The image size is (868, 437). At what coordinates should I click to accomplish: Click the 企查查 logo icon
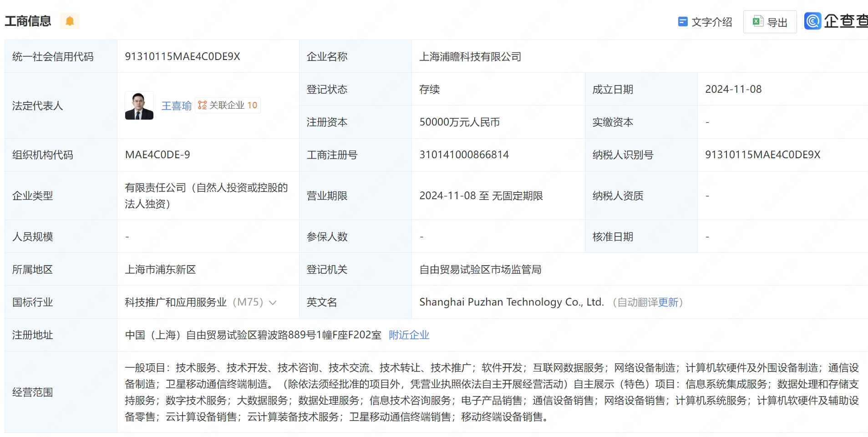tap(812, 21)
